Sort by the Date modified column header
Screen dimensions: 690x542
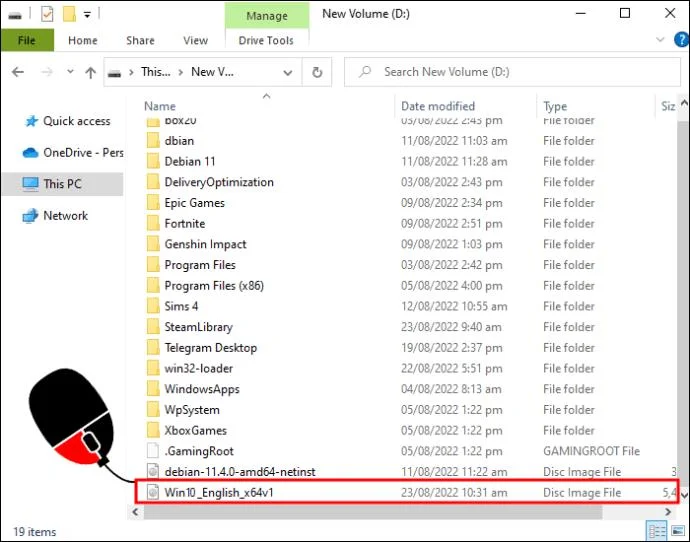(x=438, y=106)
